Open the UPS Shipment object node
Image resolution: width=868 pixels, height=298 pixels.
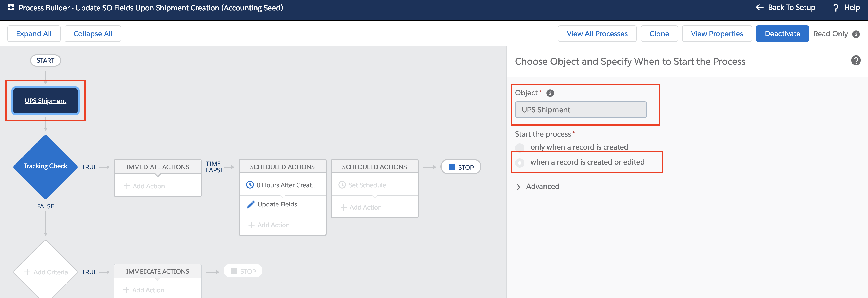(46, 101)
